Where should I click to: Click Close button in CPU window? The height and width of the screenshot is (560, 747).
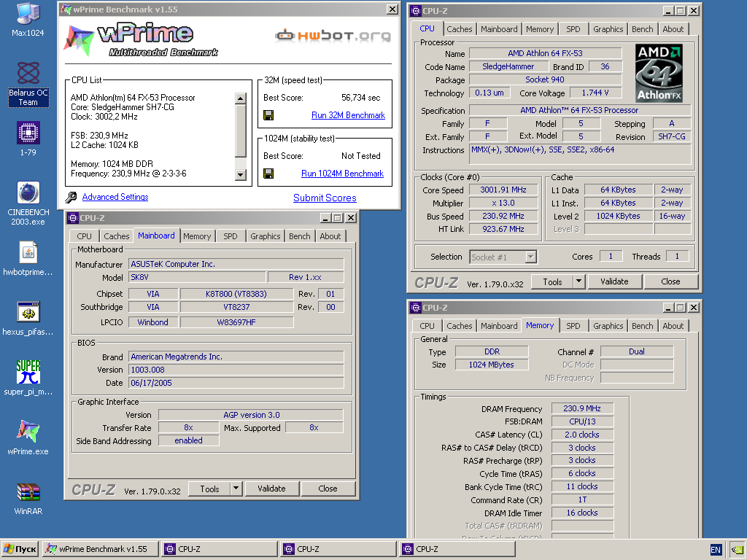(x=671, y=281)
